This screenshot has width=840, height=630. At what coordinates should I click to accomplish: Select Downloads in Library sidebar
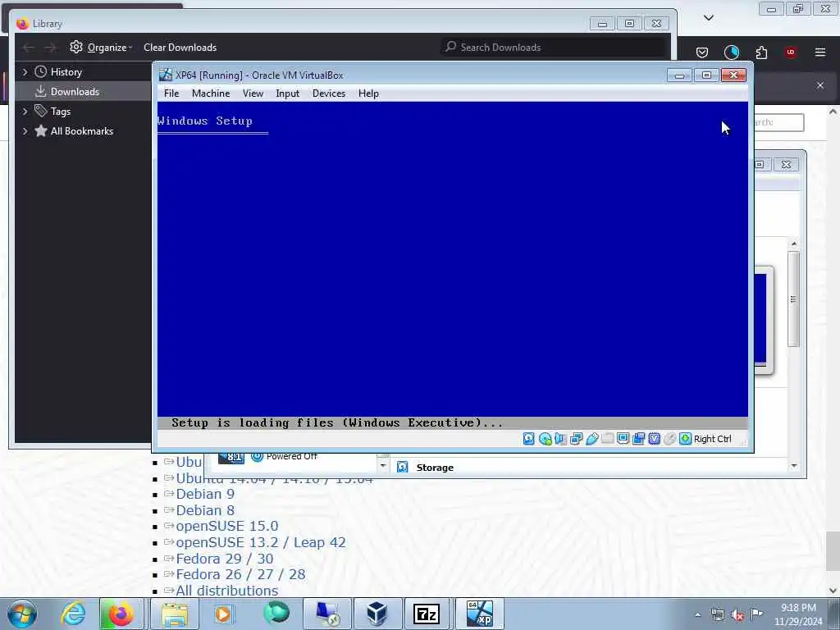pyautogui.click(x=75, y=92)
